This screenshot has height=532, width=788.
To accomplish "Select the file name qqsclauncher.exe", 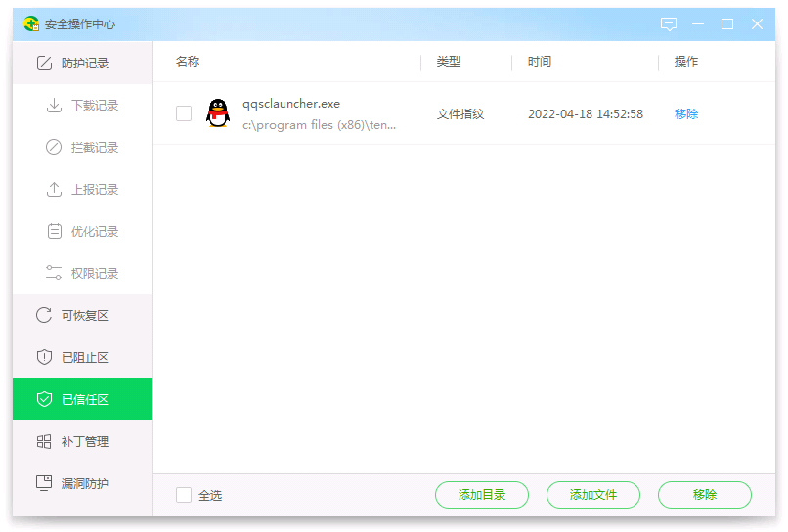I will pyautogui.click(x=291, y=104).
